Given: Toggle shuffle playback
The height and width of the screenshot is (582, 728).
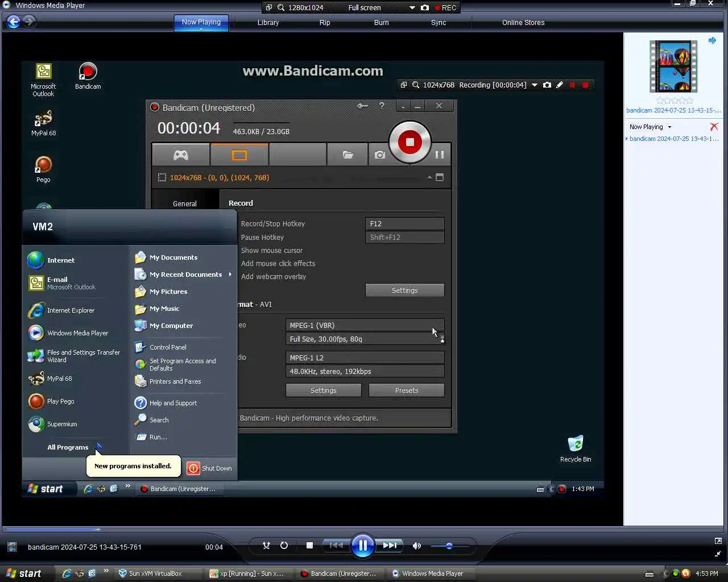Looking at the screenshot, I should [266, 546].
